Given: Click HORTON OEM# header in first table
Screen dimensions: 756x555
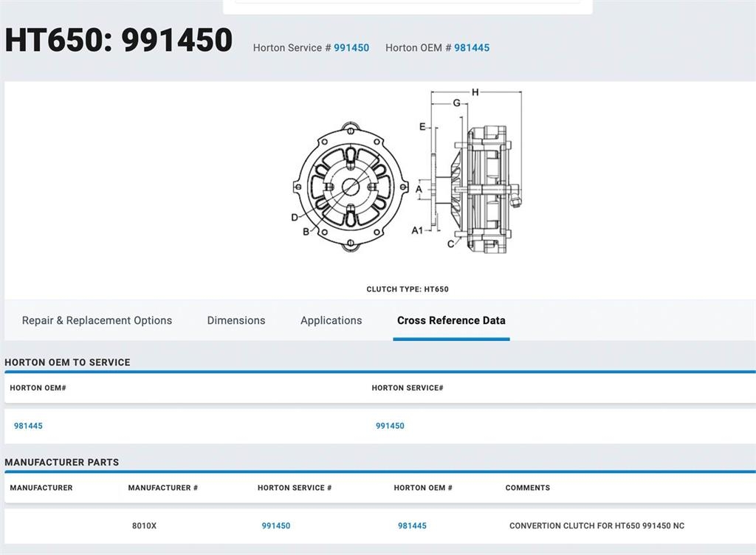Looking at the screenshot, I should (38, 388).
